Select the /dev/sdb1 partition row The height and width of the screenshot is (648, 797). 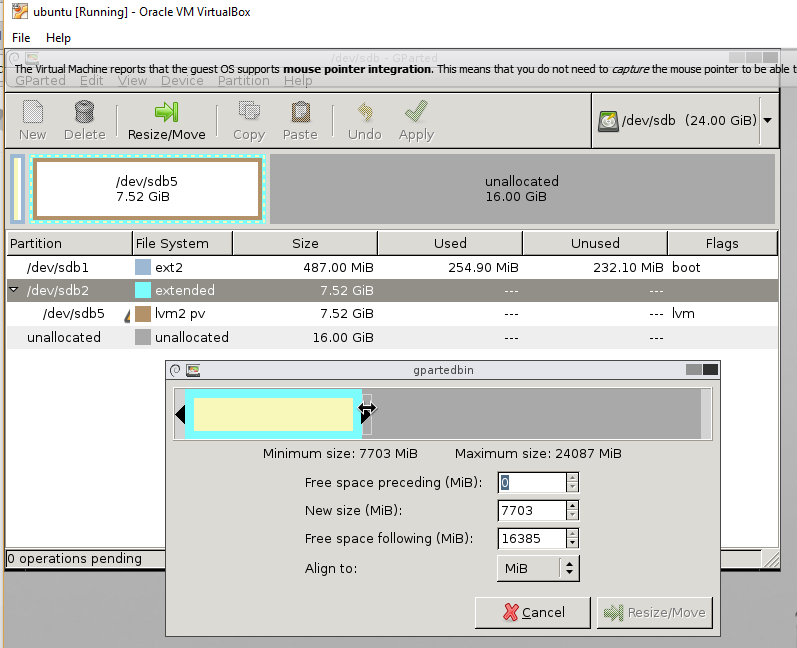(392, 267)
